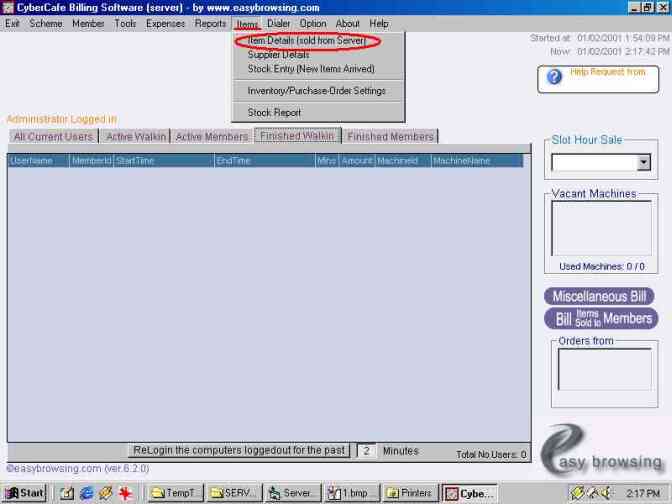Image resolution: width=672 pixels, height=504 pixels.
Task: Open Inventory/Purchase-Order Settings
Action: tap(316, 91)
